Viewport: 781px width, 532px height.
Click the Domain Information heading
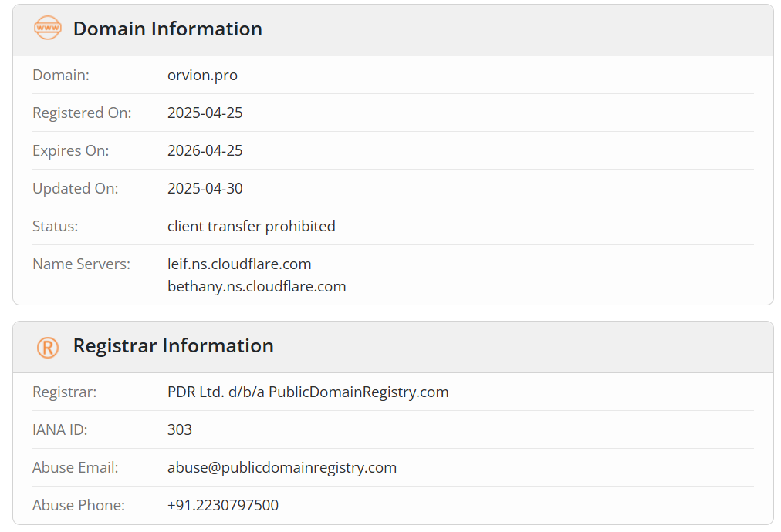[167, 29]
